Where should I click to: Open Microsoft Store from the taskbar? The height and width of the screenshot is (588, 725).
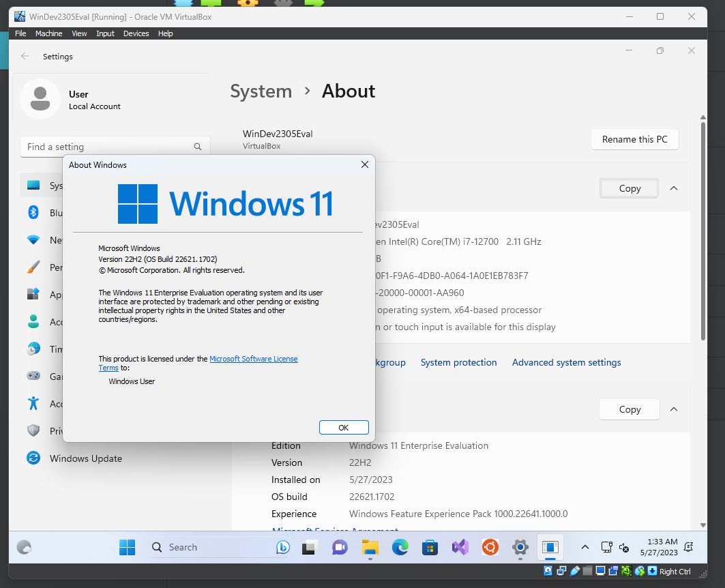coord(430,547)
